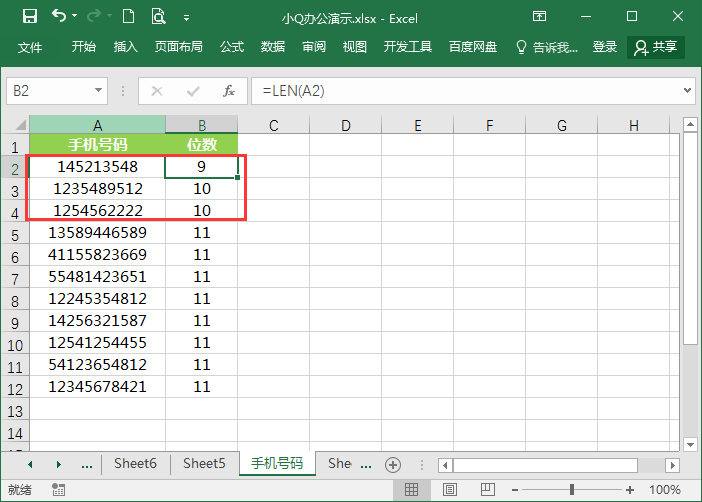Open the 审阅 ribbon tab

tap(314, 47)
